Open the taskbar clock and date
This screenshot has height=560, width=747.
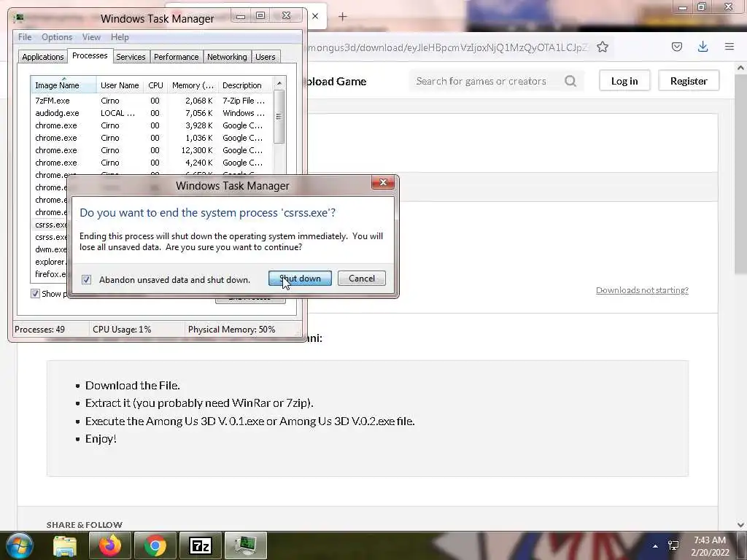[x=710, y=546]
